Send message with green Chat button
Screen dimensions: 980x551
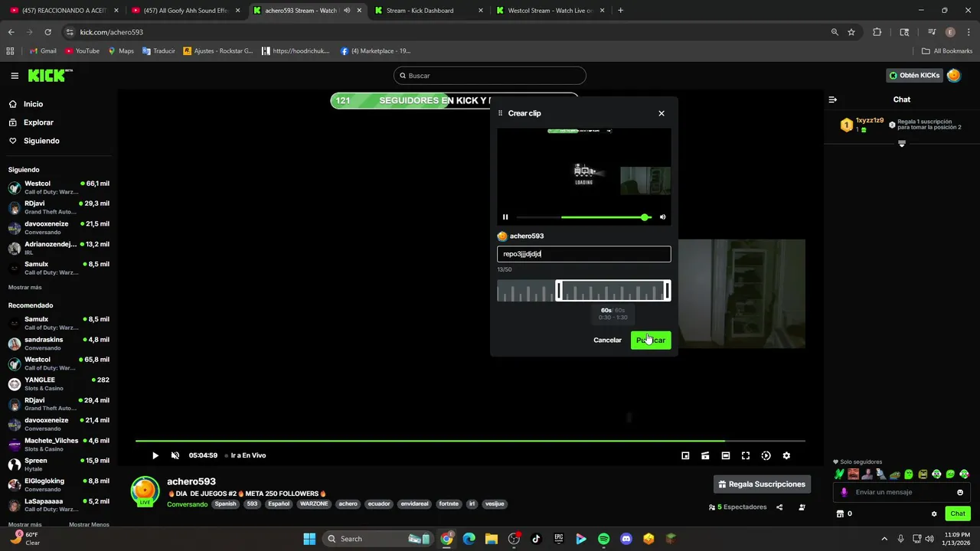958,514
